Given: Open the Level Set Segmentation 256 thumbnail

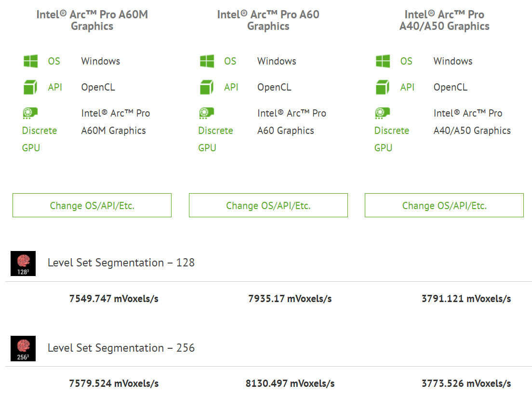Looking at the screenshot, I should click(x=23, y=349).
